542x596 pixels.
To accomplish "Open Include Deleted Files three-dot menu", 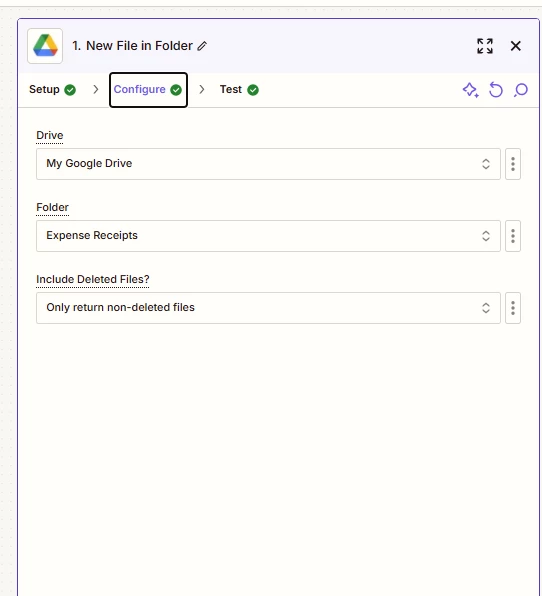I will [x=513, y=308].
